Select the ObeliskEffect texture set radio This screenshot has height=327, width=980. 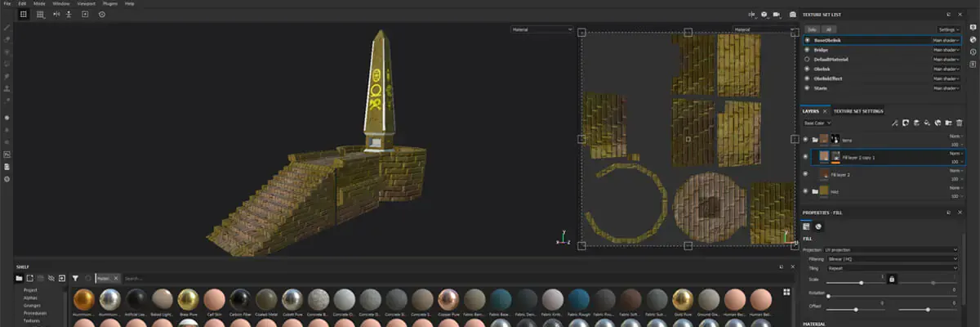(807, 78)
